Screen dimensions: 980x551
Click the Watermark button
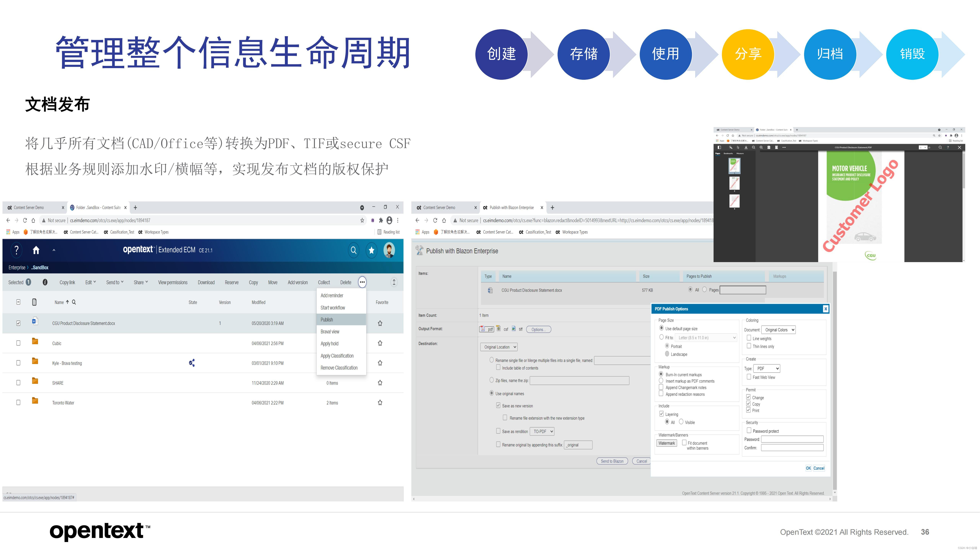666,443
